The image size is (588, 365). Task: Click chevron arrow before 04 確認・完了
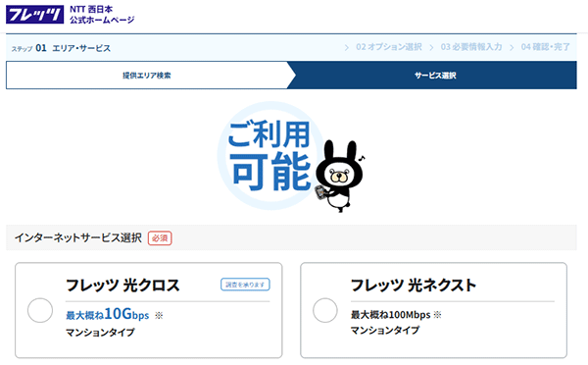click(512, 48)
